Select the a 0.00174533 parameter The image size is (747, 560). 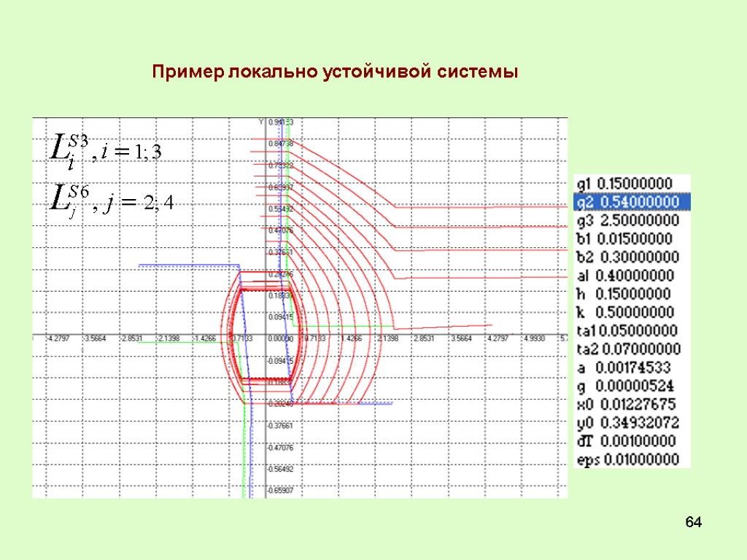click(629, 367)
